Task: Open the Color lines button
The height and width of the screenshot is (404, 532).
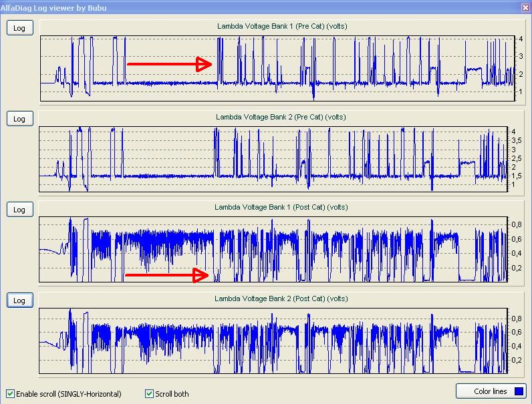Action: click(491, 391)
